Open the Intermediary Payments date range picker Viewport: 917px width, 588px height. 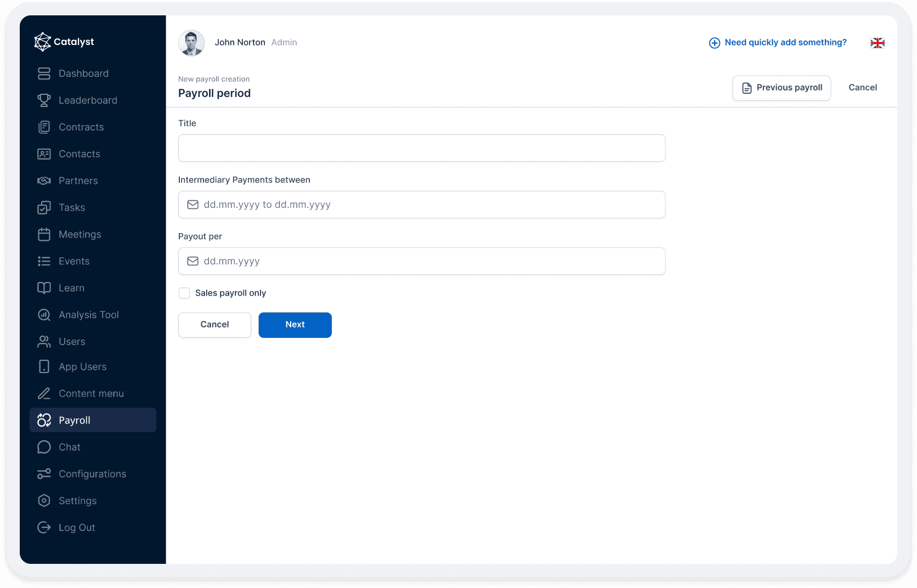pos(421,205)
